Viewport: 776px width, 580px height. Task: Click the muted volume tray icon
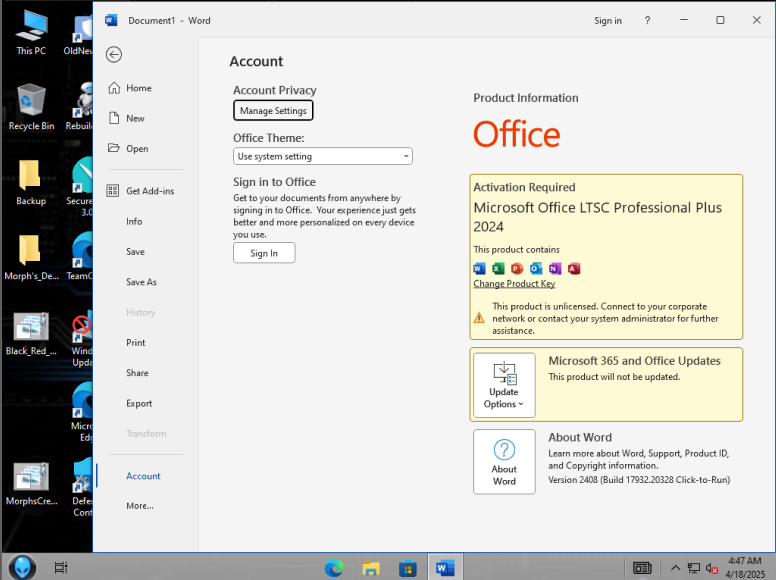(712, 568)
